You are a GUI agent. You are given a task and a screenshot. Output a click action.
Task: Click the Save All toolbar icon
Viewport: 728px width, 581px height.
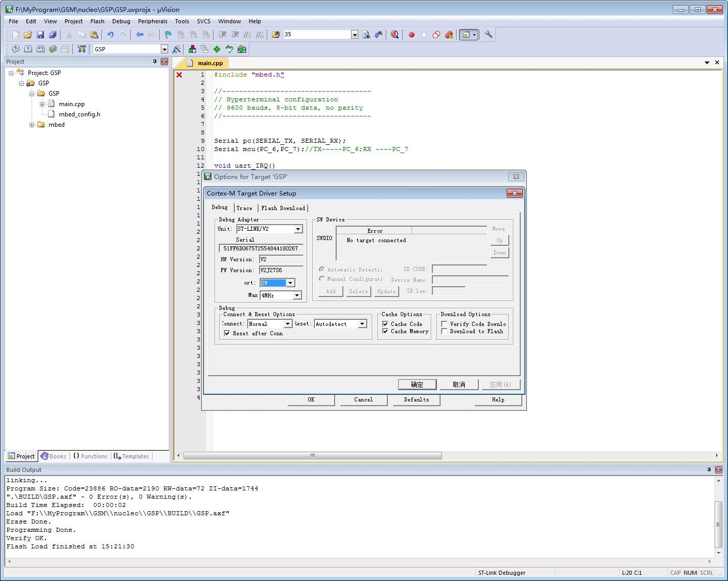pyautogui.click(x=53, y=35)
